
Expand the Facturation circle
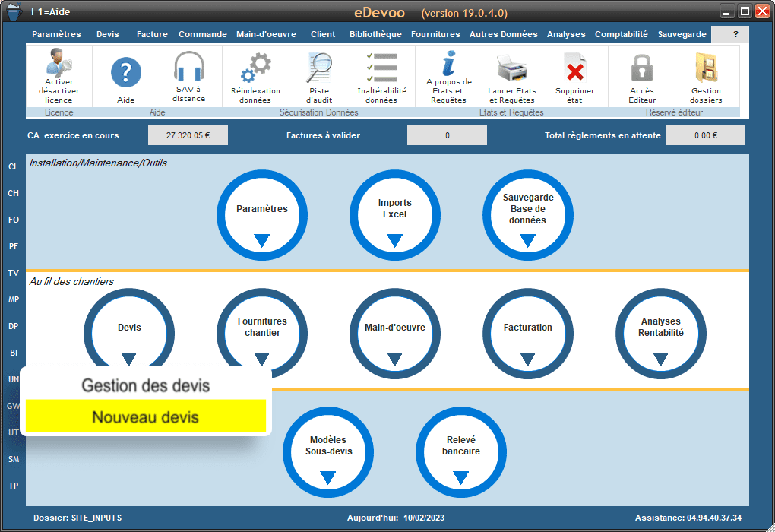click(x=528, y=334)
